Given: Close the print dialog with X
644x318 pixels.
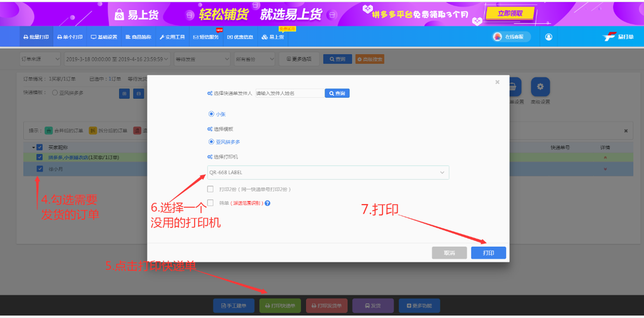Looking at the screenshot, I should tap(498, 82).
